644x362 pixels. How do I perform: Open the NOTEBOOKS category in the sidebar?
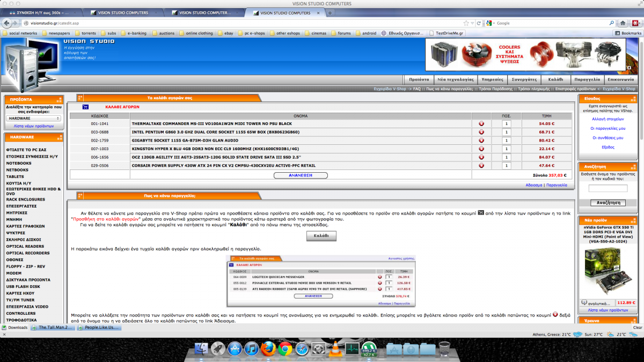(x=19, y=163)
